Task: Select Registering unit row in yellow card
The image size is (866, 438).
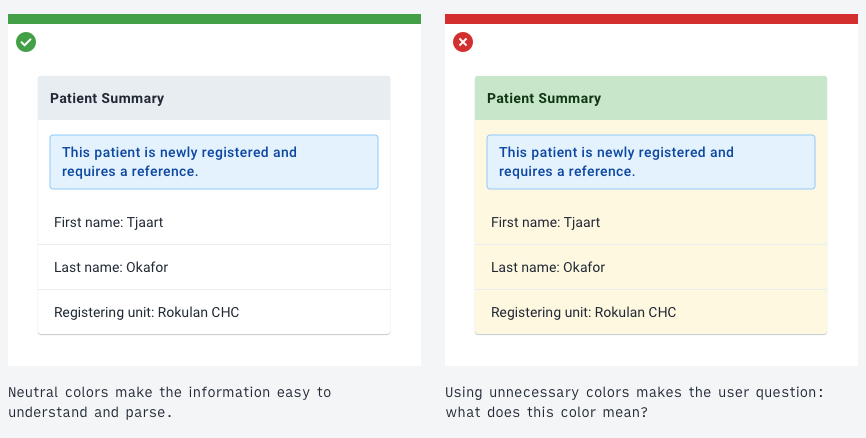Action: tap(584, 312)
